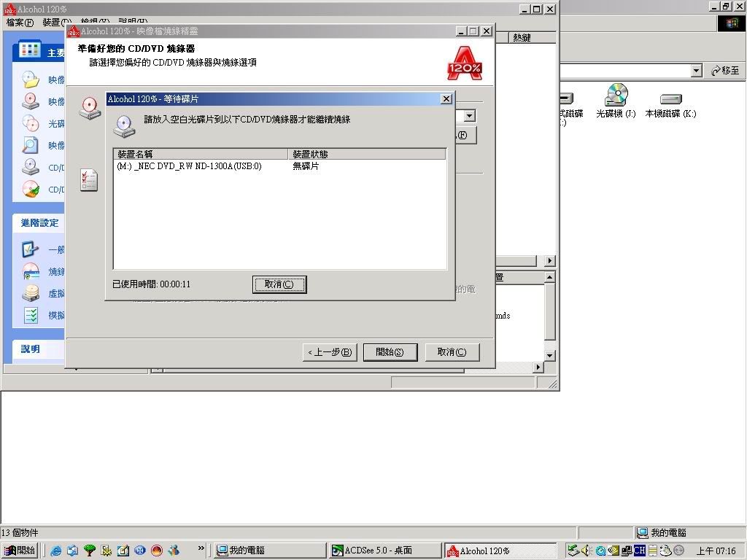
Task: Click the red circular icon in the quick launch bar
Action: click(157, 551)
